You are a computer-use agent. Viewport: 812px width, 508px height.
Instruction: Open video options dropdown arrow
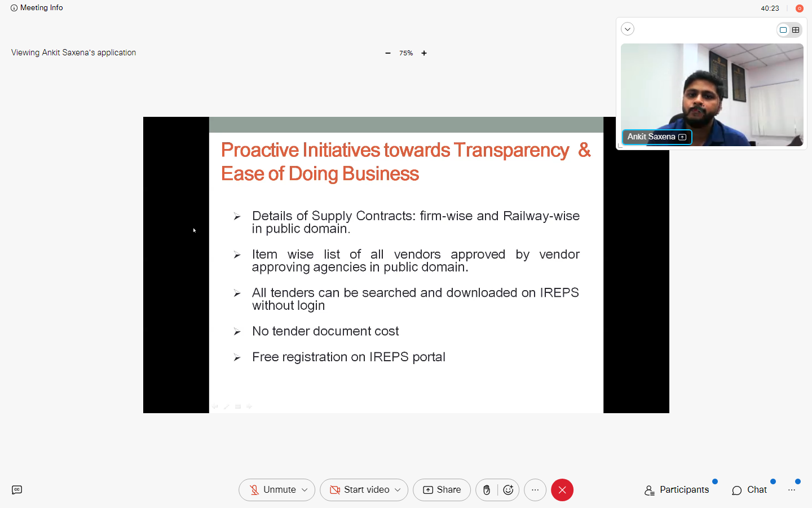point(398,490)
